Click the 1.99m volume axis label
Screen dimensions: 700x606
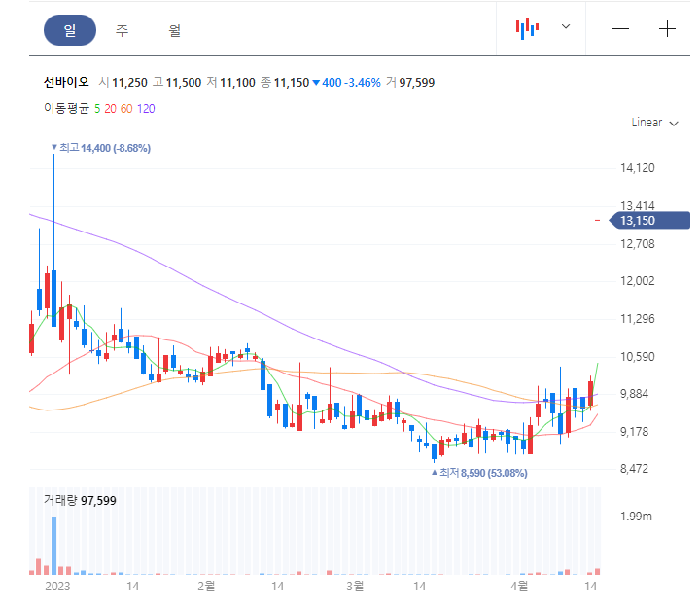(x=636, y=517)
